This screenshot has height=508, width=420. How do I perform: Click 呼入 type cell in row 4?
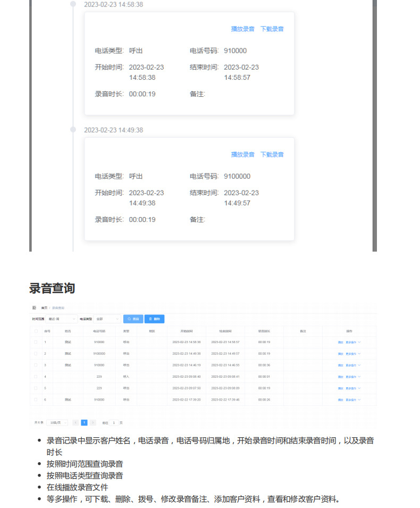[x=126, y=377]
